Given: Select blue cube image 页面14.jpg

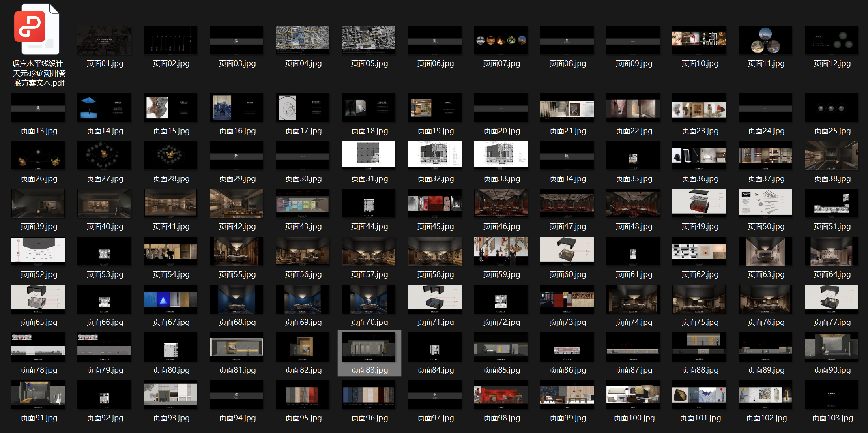Looking at the screenshot, I should pyautogui.click(x=105, y=108).
